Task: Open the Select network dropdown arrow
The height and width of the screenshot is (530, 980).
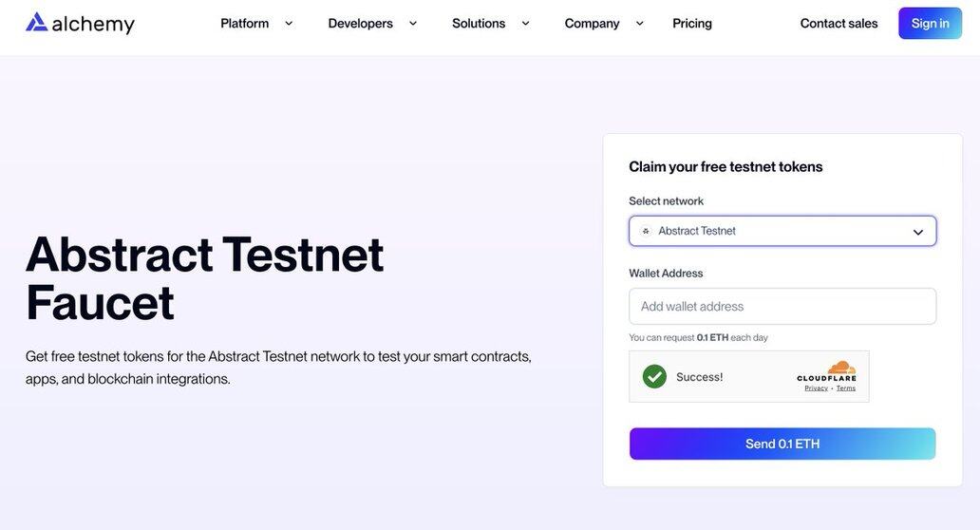Action: click(918, 232)
